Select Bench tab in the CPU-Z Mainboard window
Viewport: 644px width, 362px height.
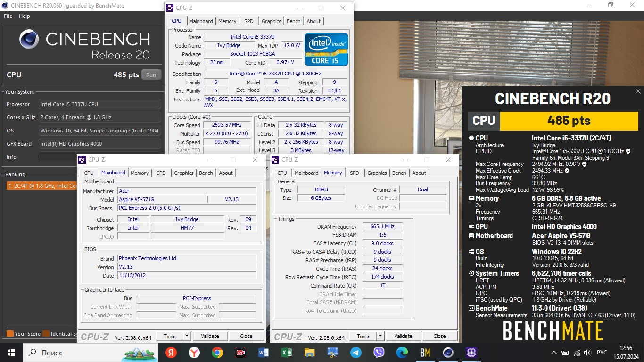click(206, 173)
